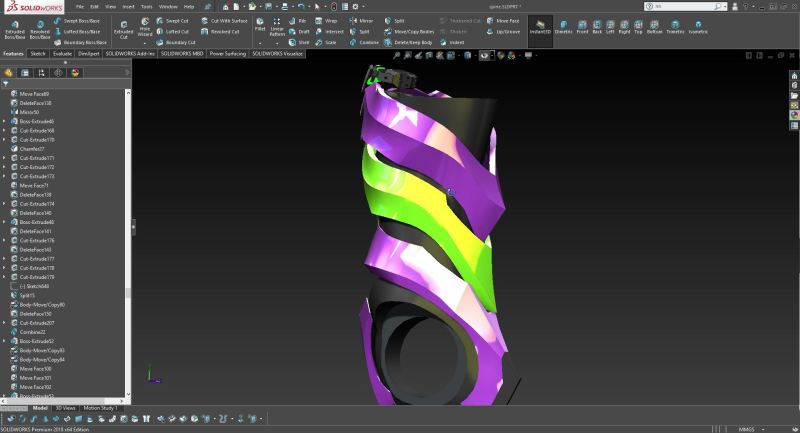Switch to the Power Surfacing tab
Screen dimensions: 800x433
click(x=228, y=54)
